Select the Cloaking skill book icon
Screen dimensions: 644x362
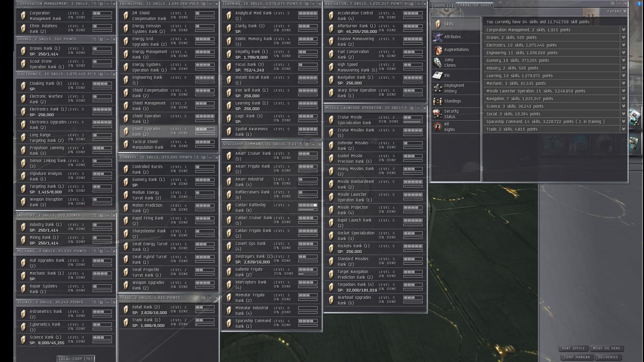point(23,86)
